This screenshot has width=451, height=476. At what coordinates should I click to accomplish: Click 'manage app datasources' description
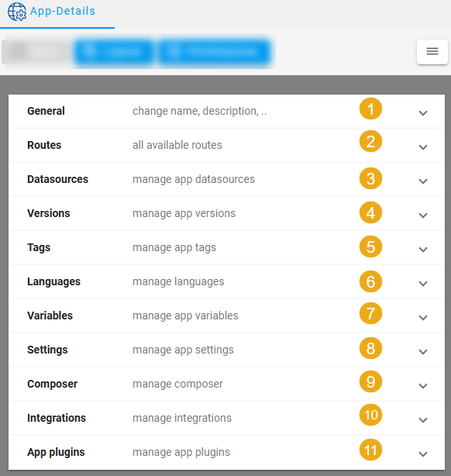[x=194, y=179]
